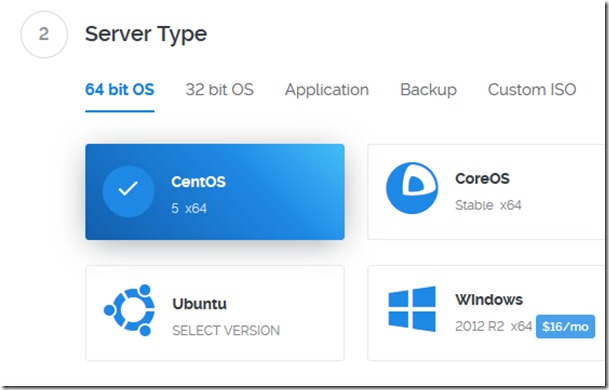This screenshot has width=609, height=390.
Task: Click the Ubuntu logo icon
Action: 129,310
